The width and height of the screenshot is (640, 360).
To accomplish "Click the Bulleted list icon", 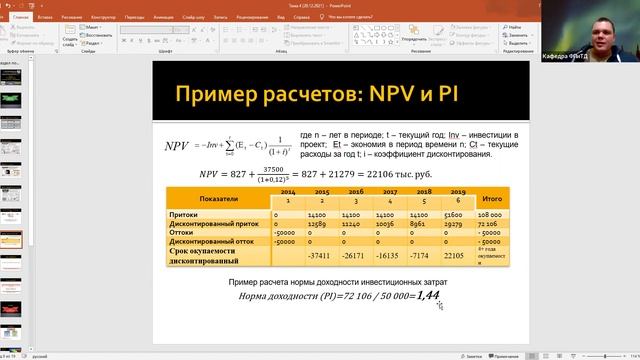I will 227,30.
